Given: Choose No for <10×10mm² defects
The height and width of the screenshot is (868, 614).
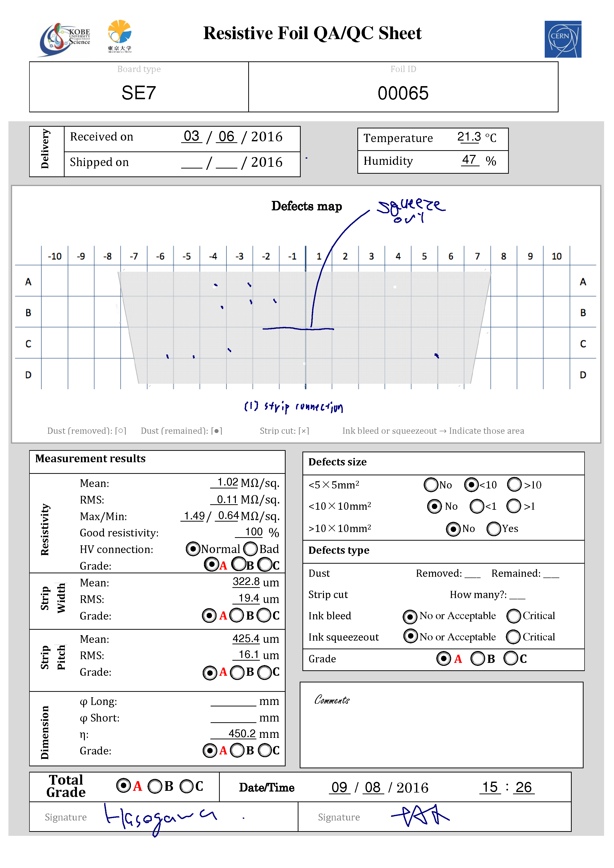Looking at the screenshot, I should coord(434,506).
